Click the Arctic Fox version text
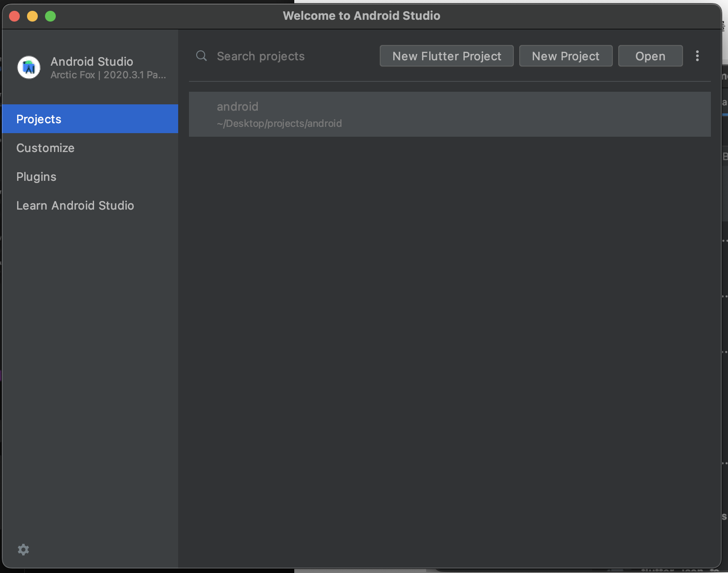This screenshot has height=573, width=728. (x=108, y=75)
